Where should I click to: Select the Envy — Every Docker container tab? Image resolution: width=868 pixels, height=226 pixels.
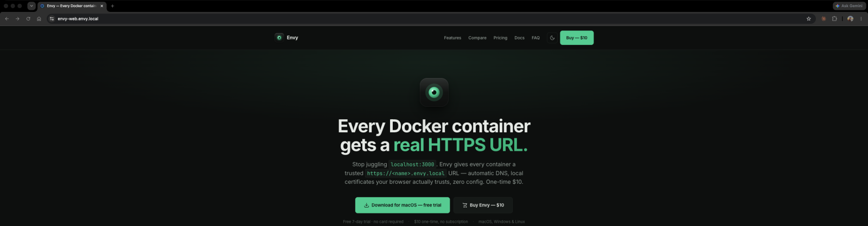(x=72, y=6)
